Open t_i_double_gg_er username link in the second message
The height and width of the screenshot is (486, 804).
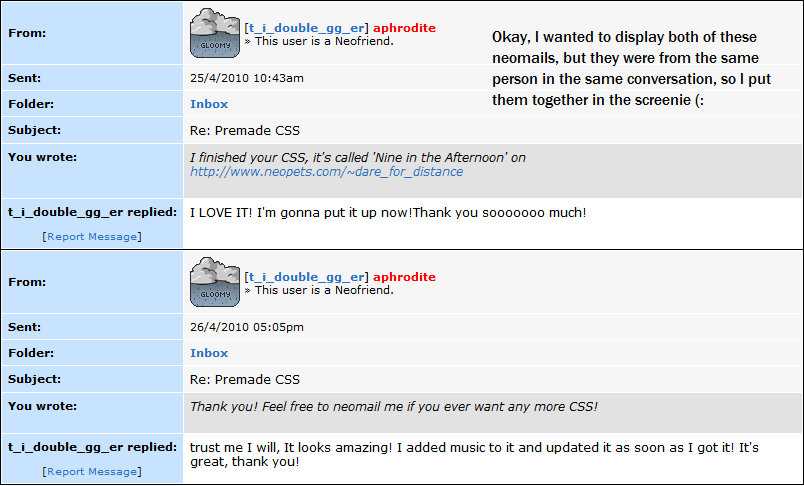point(307,277)
